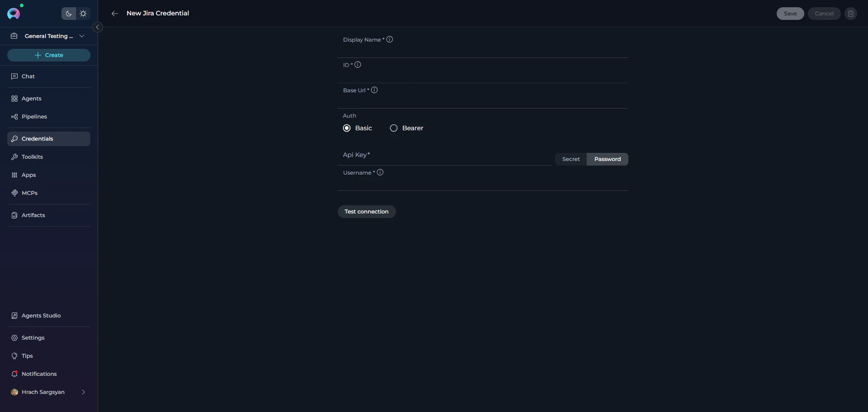This screenshot has height=412, width=868.
Task: Open the General Testing project dropdown
Action: tap(48, 36)
